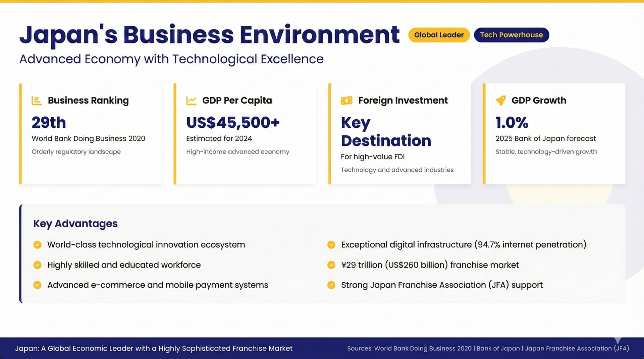Click checkmark beside exceptional digital infrastructure
Viewport: 644px width, 359px height.
[x=331, y=245]
